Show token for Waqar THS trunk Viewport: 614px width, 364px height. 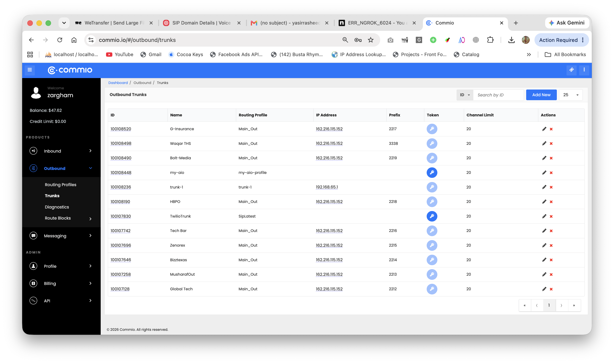(x=432, y=143)
